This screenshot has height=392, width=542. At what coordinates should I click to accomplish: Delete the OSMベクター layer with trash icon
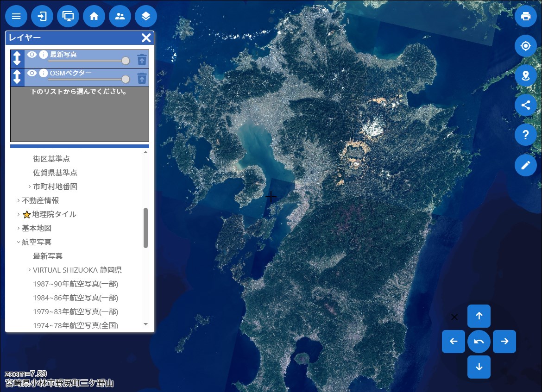click(x=142, y=78)
